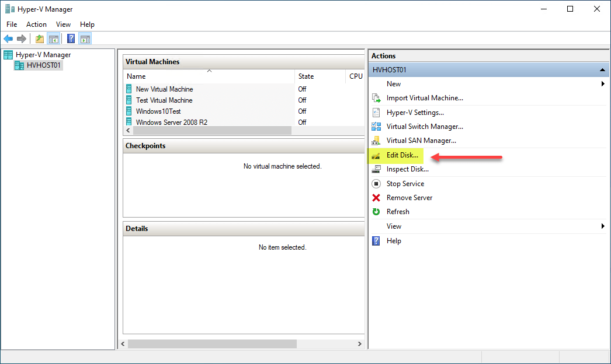The width and height of the screenshot is (611, 364).
Task: Select the Test Virtual Machine row
Action: 244,100
